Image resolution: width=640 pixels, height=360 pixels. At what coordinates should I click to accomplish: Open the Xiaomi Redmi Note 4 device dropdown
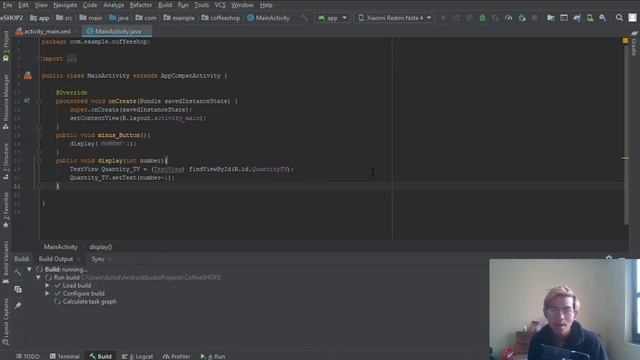pyautogui.click(x=394, y=18)
